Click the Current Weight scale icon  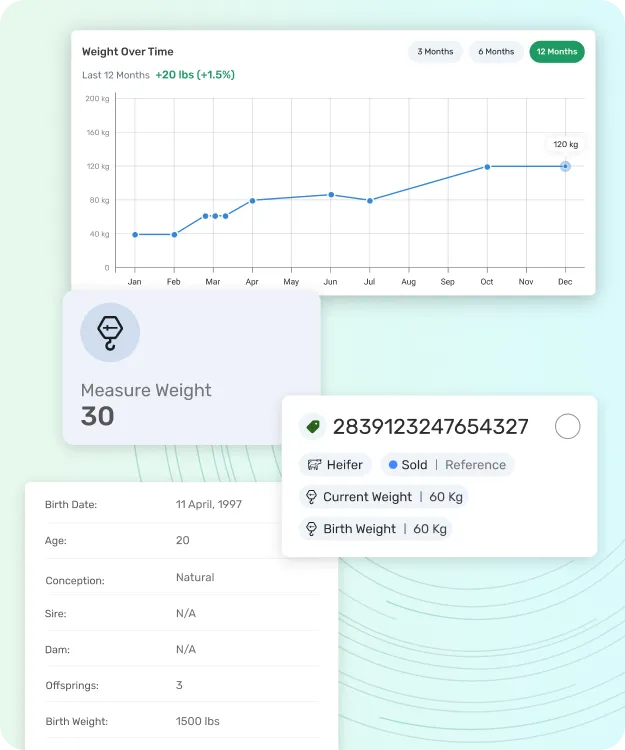[310, 497]
